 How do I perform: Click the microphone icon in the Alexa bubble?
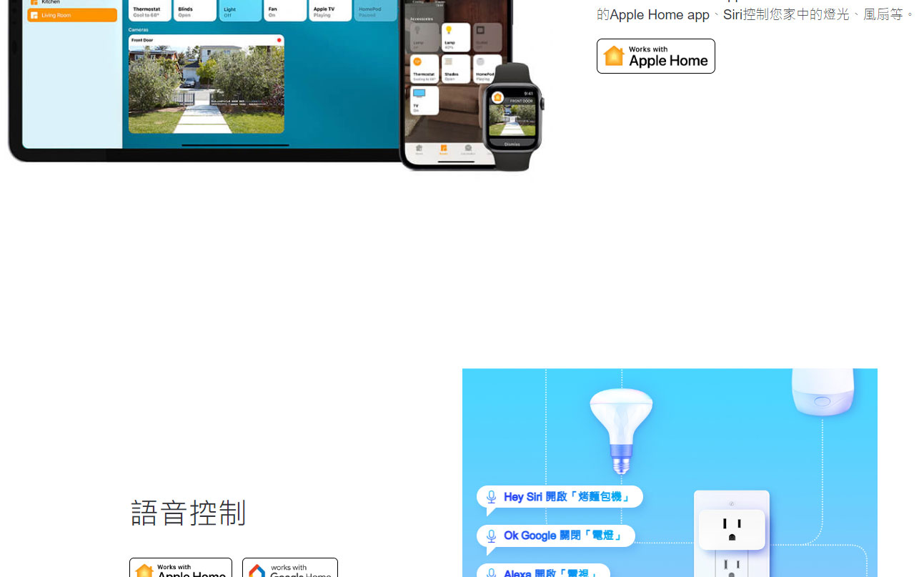coord(492,572)
